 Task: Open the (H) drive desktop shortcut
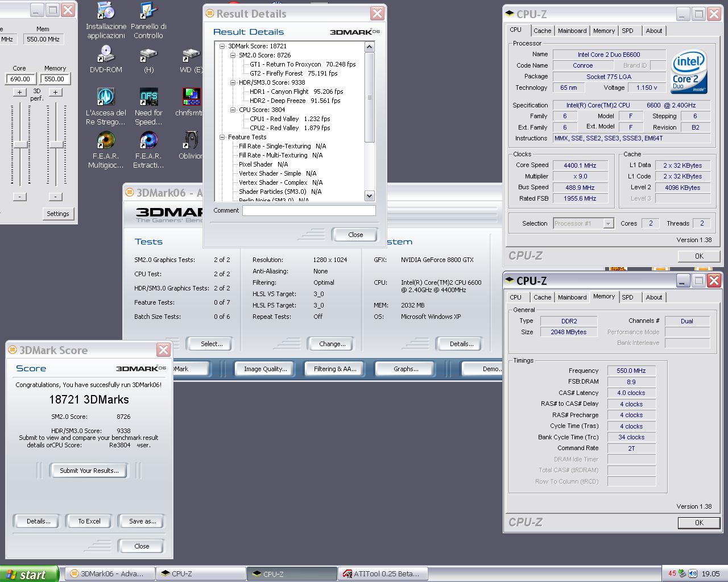click(x=148, y=60)
